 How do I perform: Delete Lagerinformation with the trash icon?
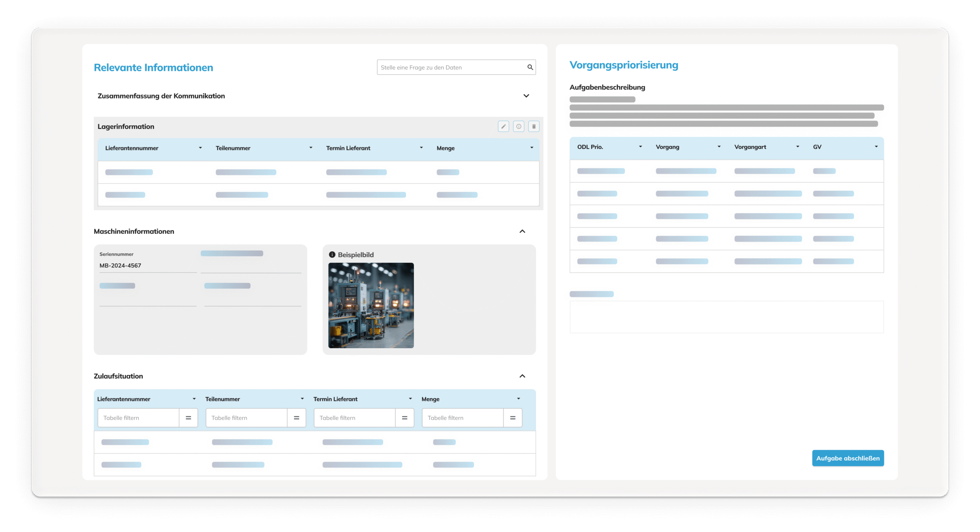(x=534, y=126)
